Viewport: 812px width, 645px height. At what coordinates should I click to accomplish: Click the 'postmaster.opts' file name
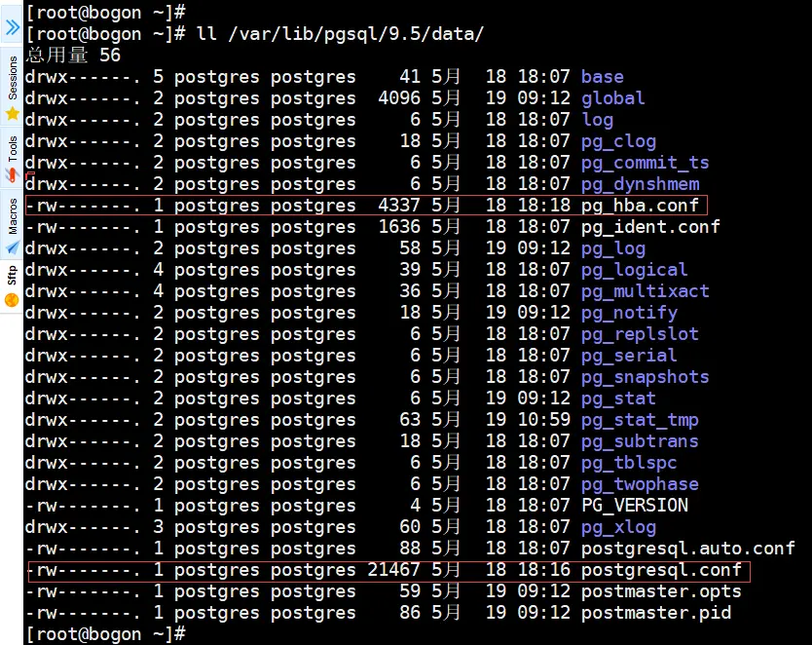point(661,591)
